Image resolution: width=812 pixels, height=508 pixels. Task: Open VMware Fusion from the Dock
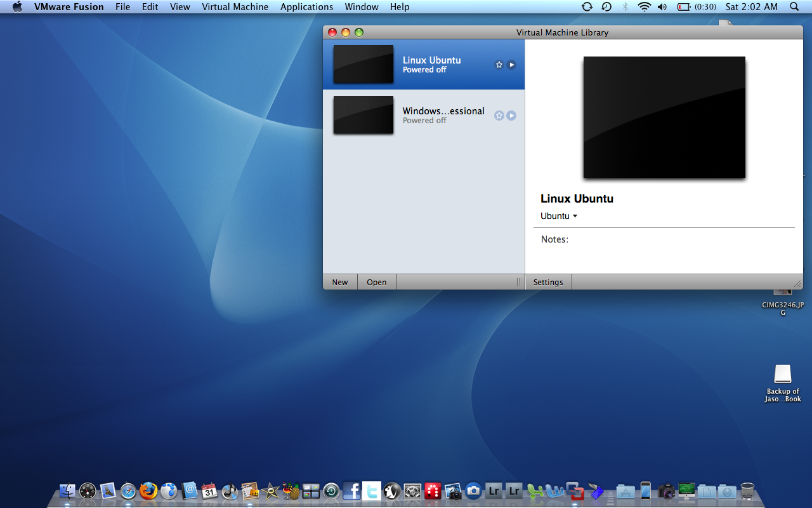pos(575,491)
